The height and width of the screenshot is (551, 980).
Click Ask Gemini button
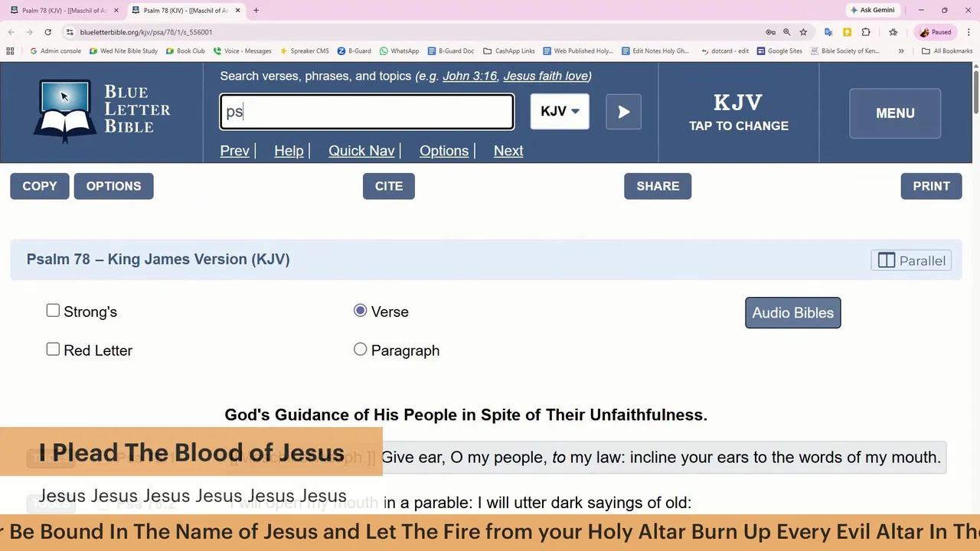click(872, 10)
